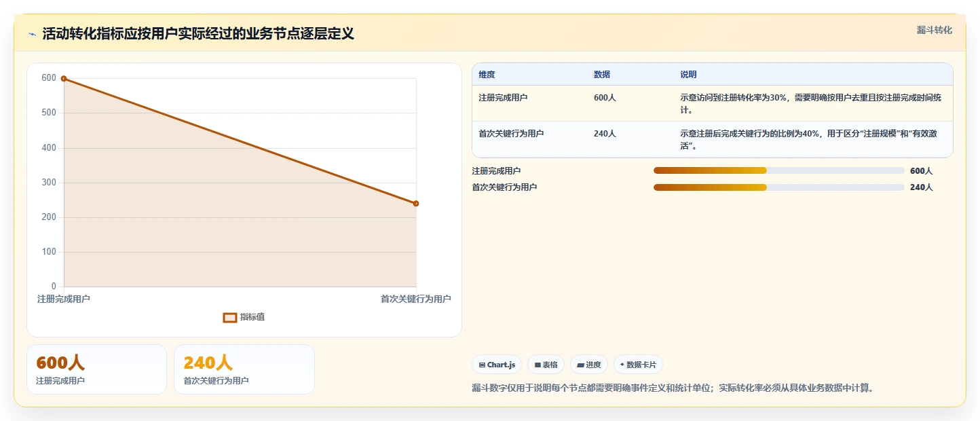Click the 600人 value beside the progress bar
The image size is (980, 421).
921,171
